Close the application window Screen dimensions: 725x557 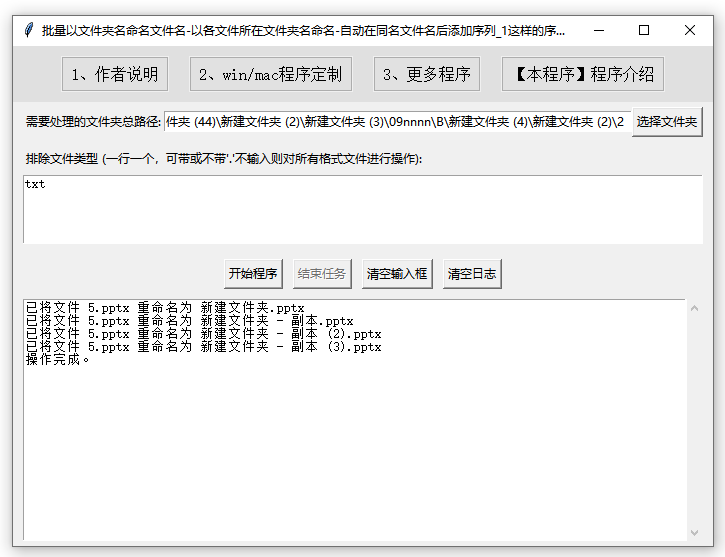pyautogui.click(x=689, y=31)
